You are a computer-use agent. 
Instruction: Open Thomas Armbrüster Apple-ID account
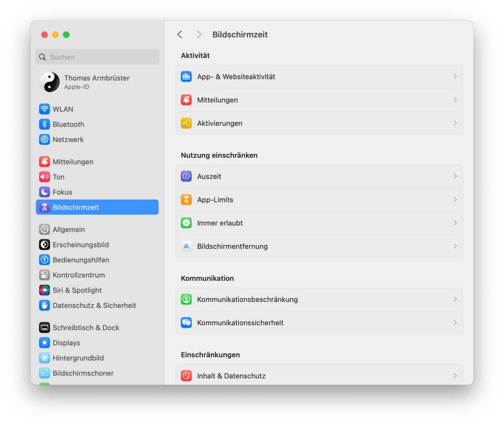click(x=97, y=82)
